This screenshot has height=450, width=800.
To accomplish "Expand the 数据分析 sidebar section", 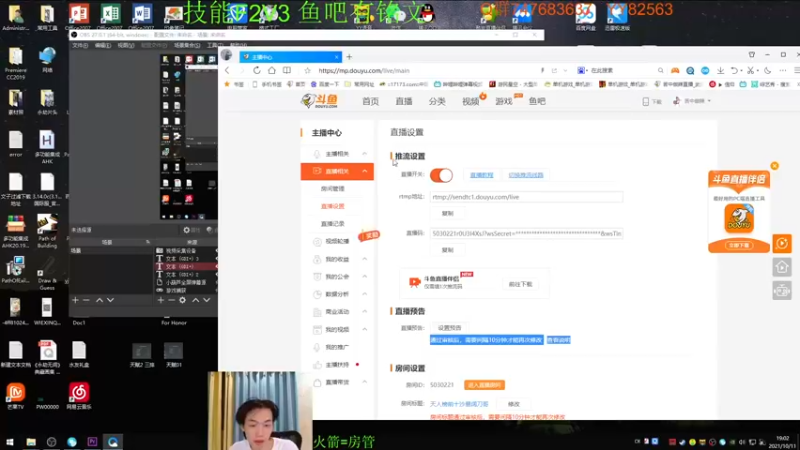I will coord(365,294).
